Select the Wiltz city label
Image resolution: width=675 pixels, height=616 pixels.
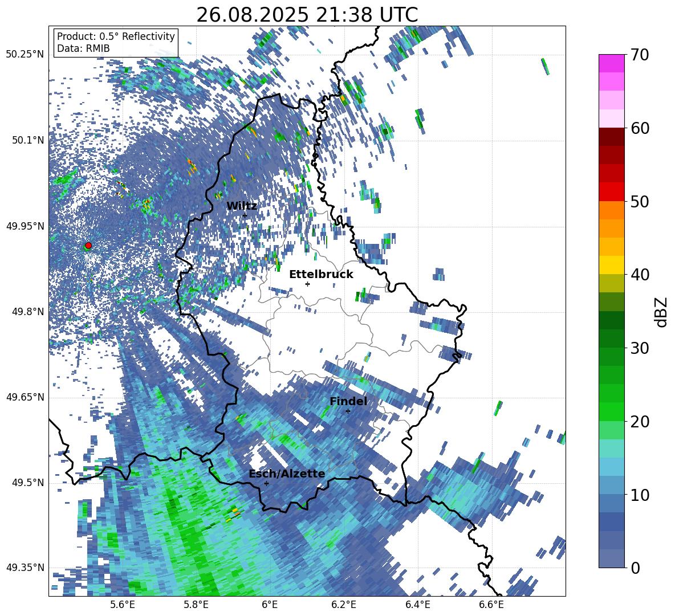242,206
